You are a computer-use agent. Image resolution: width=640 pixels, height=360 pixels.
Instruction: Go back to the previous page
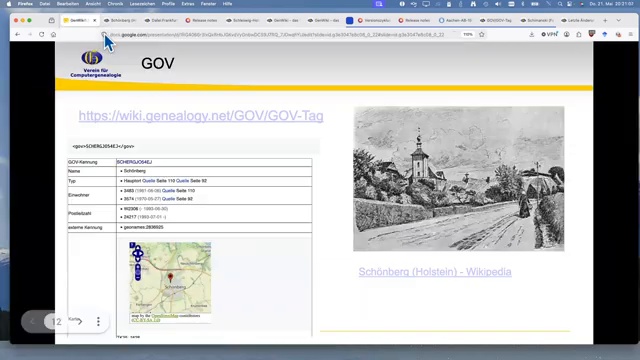pos(18,35)
